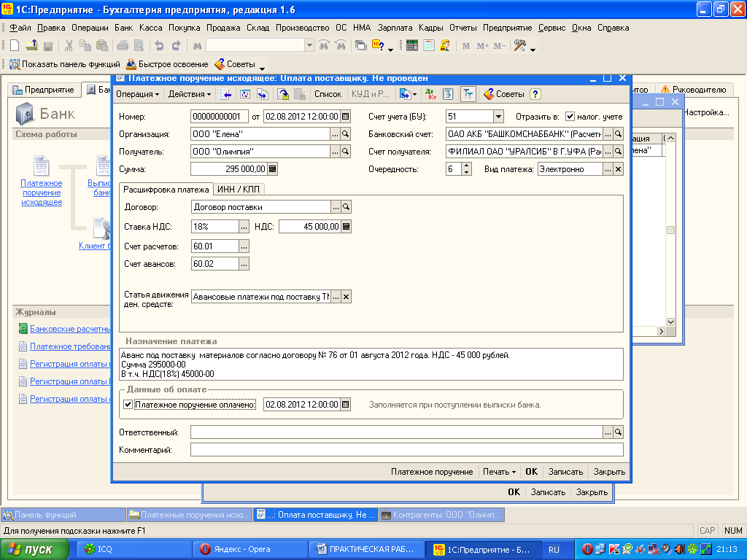Open selection for Счет авансов ellipsis button
This screenshot has height=560, width=747.
[x=244, y=264]
